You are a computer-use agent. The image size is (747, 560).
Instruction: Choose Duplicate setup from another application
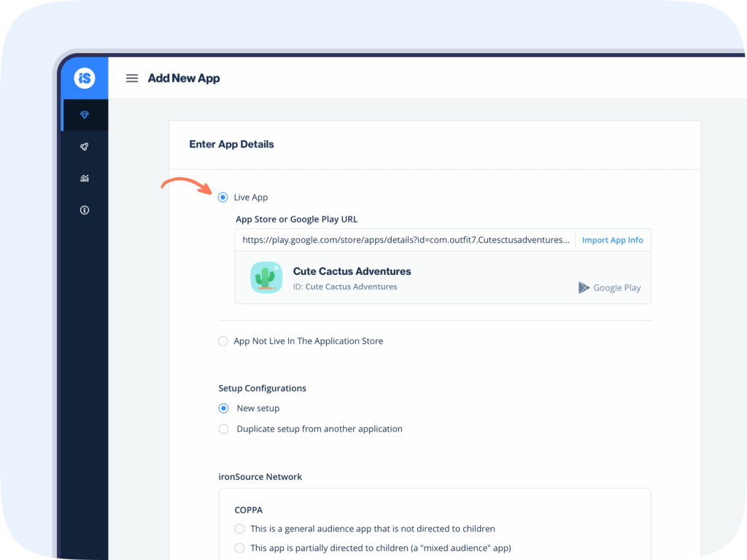tap(223, 429)
